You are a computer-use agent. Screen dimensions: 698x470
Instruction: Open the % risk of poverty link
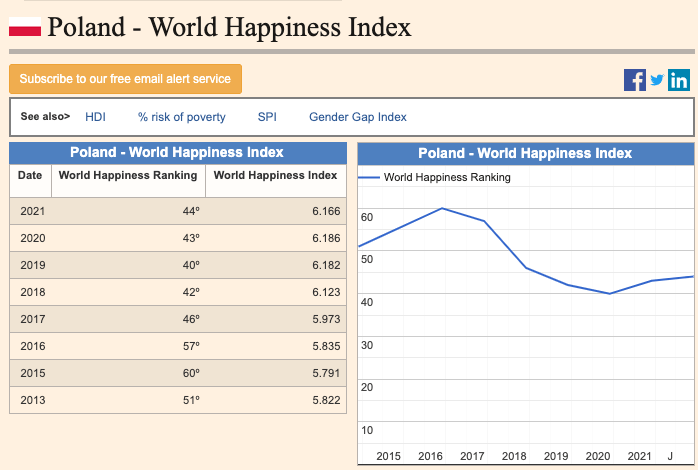[x=182, y=117]
